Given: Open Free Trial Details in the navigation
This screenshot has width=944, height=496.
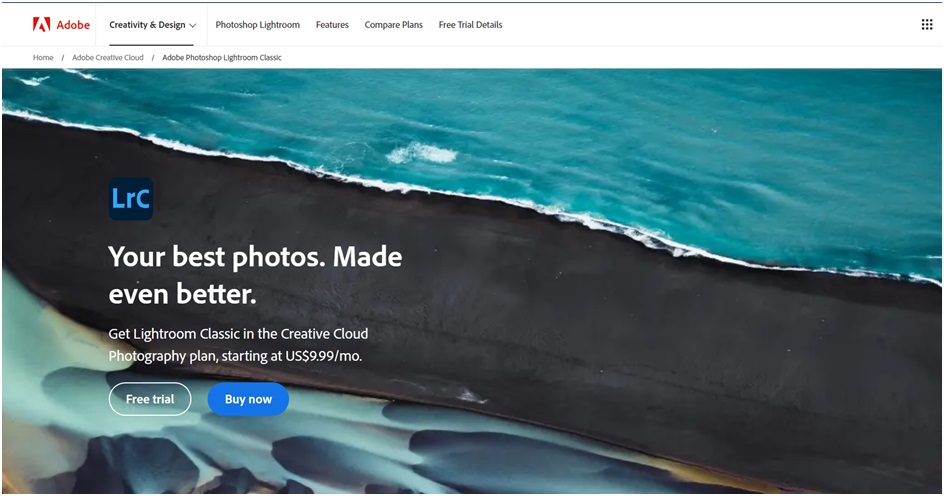Looking at the screenshot, I should click(470, 24).
